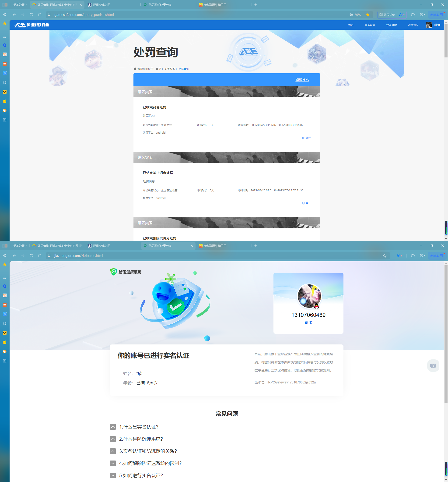
Task: Go back in the gamesafe.qq.com window
Action: coord(14,15)
